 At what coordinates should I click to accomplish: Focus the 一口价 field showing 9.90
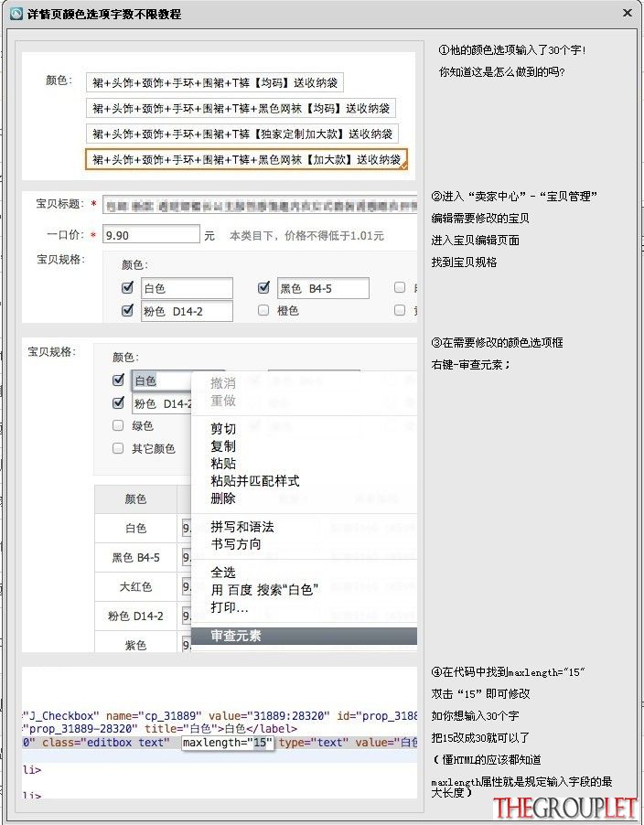tap(151, 235)
